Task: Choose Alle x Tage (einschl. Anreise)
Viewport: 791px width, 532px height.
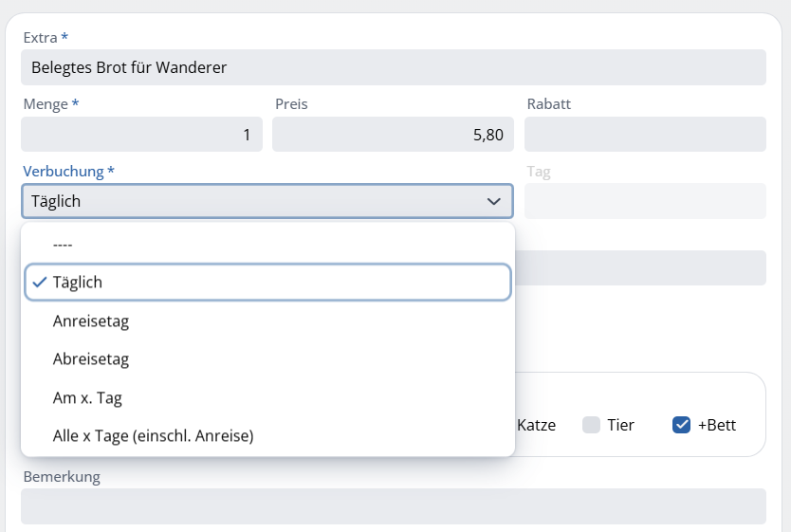Action: 267,435
